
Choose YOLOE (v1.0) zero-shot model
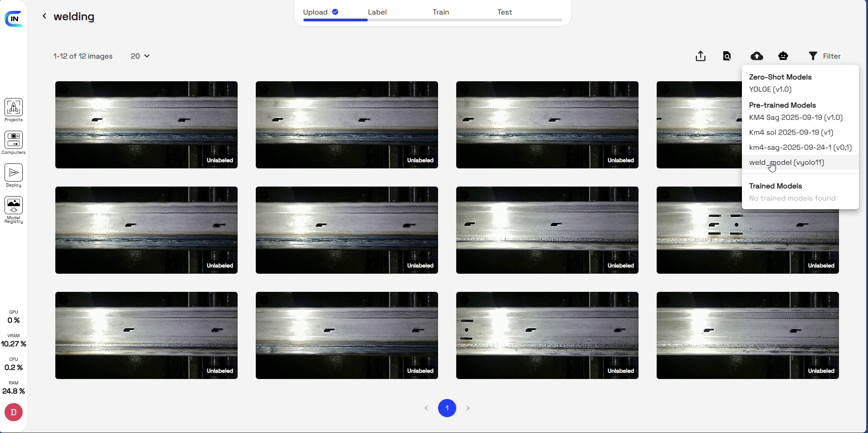coord(770,89)
